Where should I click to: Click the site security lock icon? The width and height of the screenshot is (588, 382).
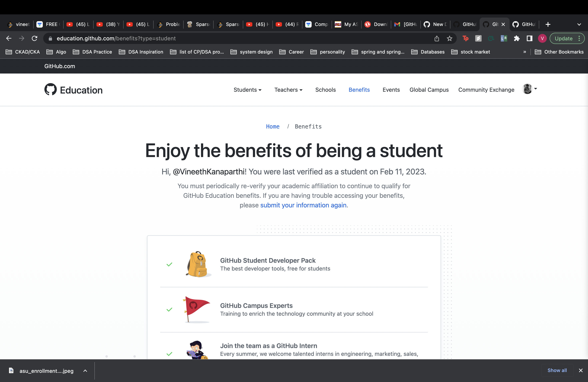tap(50, 39)
